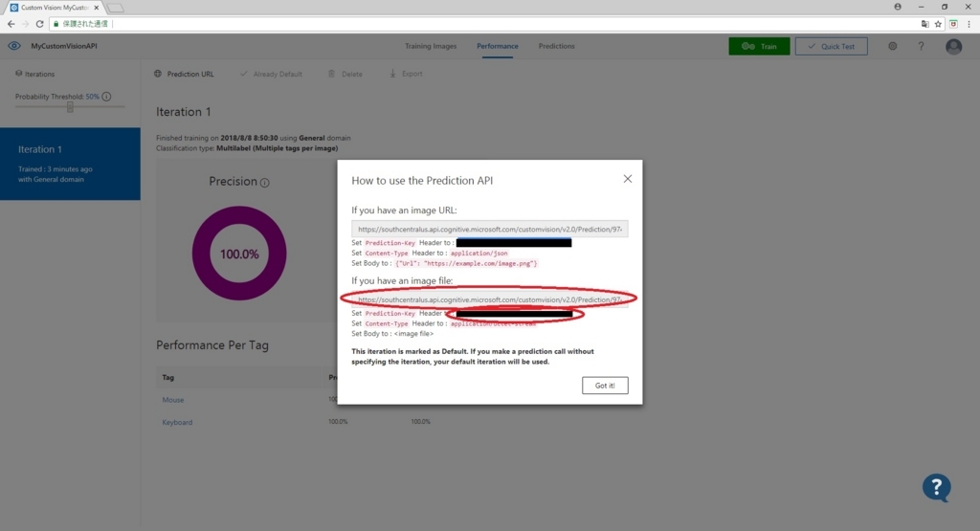Open the Mouse tag link
Viewport: 980px width, 531px height.
[x=173, y=400]
